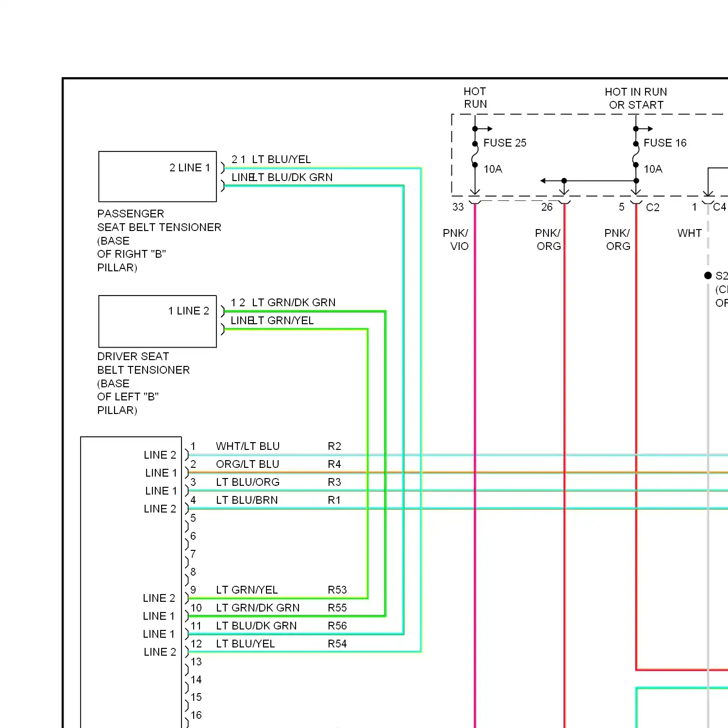Screen dimensions: 728x728
Task: Click the PASSENGER SEAT BELT TENSIONER caption
Action: [159, 241]
